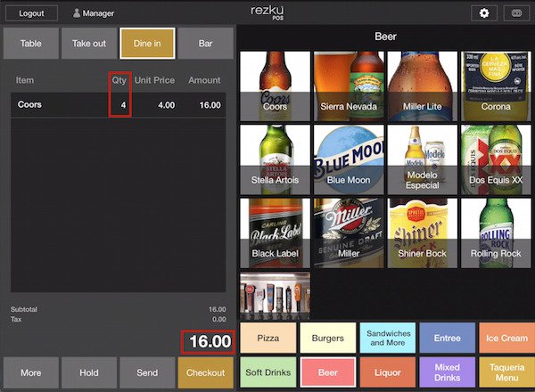Viewport: 535px width, 392px height.
Task: Log out using the Logout button
Action: (x=31, y=13)
